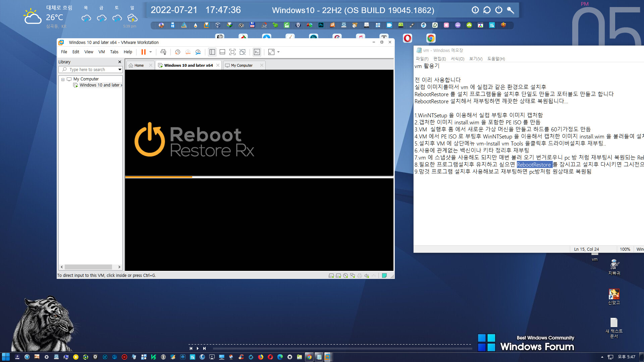Switch to the My Computer tab

[242, 65]
